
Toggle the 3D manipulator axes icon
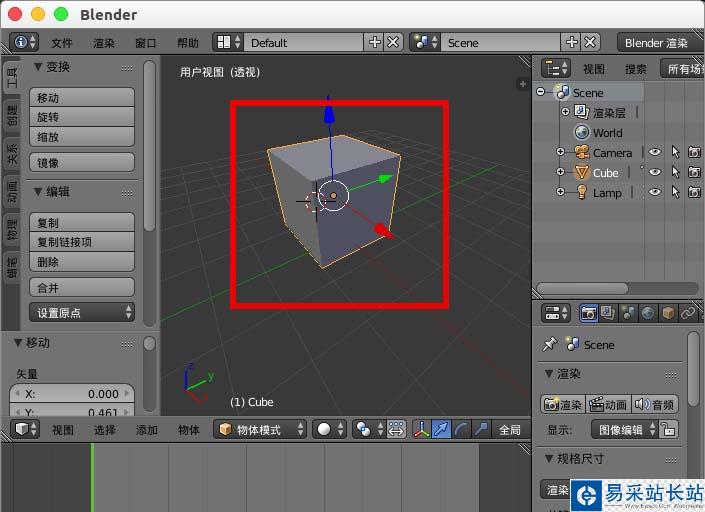click(x=420, y=429)
